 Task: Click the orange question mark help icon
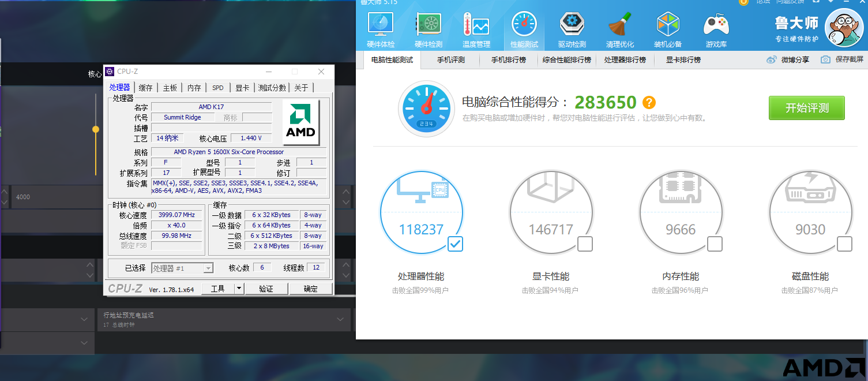point(649,103)
